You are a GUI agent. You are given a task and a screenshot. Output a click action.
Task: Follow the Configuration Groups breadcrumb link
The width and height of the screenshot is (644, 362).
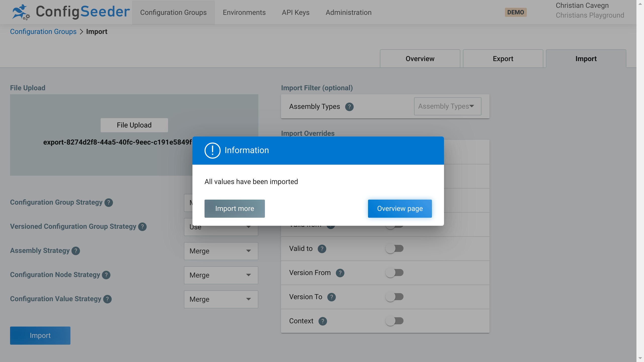pyautogui.click(x=43, y=31)
